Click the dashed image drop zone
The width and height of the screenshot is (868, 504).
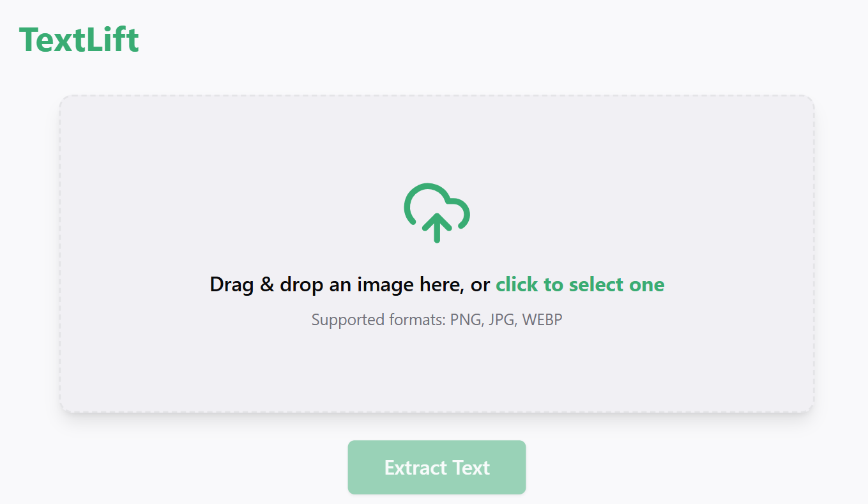437,254
